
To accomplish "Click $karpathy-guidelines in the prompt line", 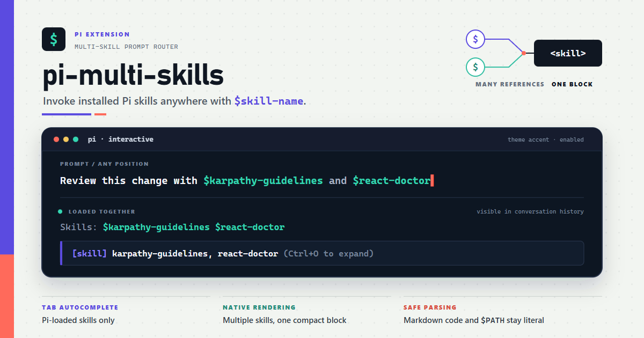I will click(x=263, y=181).
